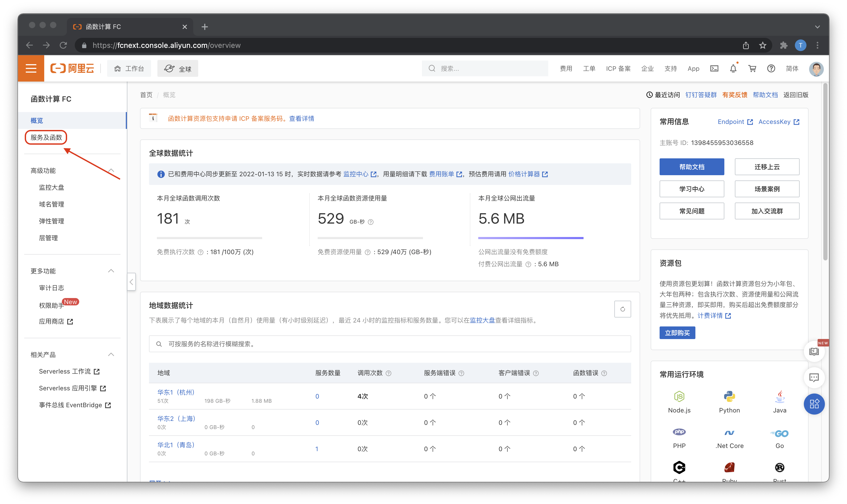
Task: Focus the service name fuzzy search field
Action: point(390,344)
